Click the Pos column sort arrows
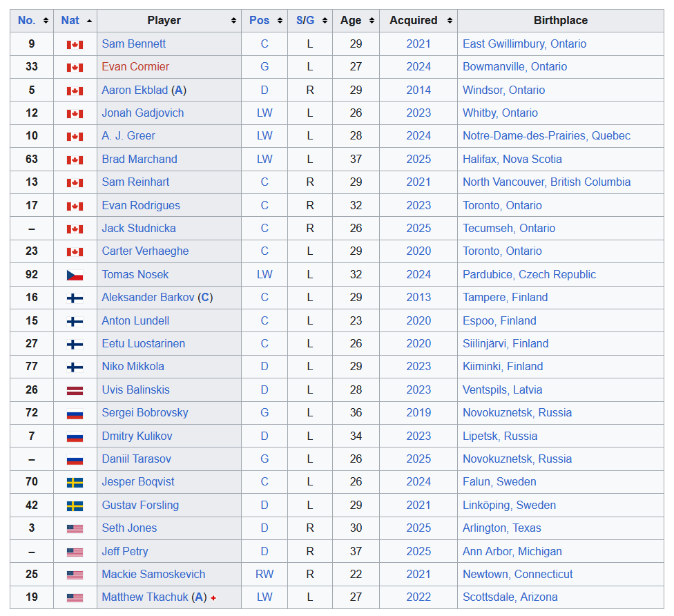The height and width of the screenshot is (616, 674). click(x=280, y=21)
